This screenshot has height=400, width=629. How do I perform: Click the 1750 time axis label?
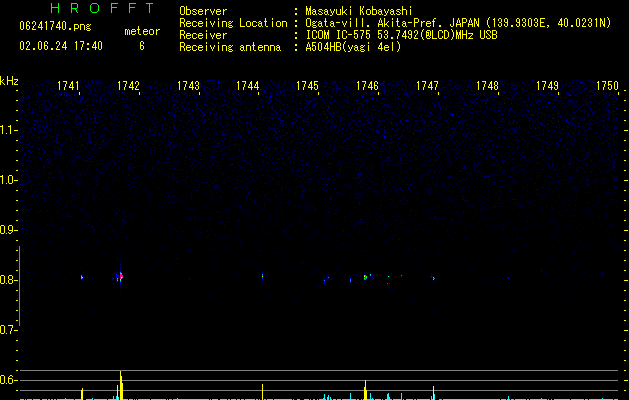tap(607, 86)
